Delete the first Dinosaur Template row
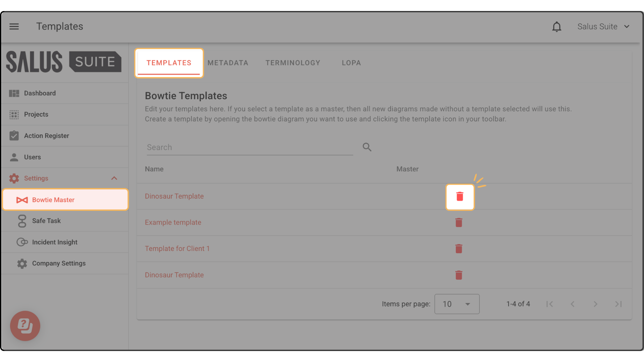The image size is (644, 362). pyautogui.click(x=460, y=197)
